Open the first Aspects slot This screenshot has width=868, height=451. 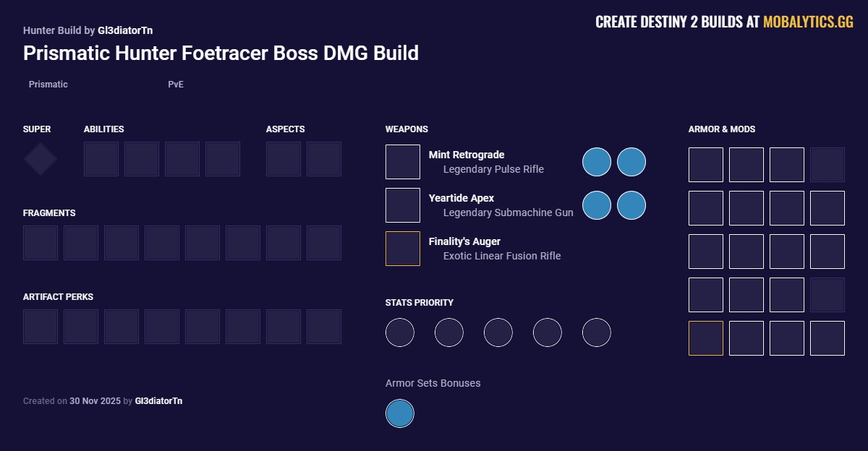283,159
